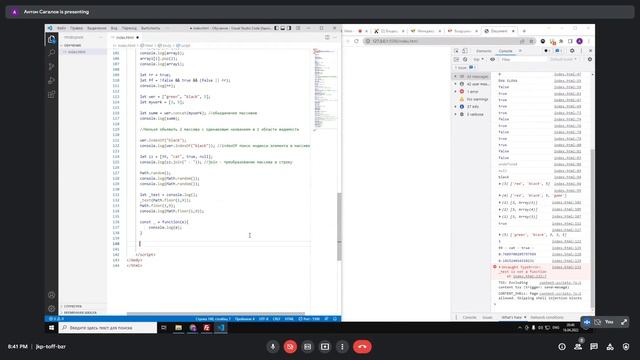This screenshot has width=640, height=360.
Task: Open a new Chrome tab with plus
Action: pos(524,31)
